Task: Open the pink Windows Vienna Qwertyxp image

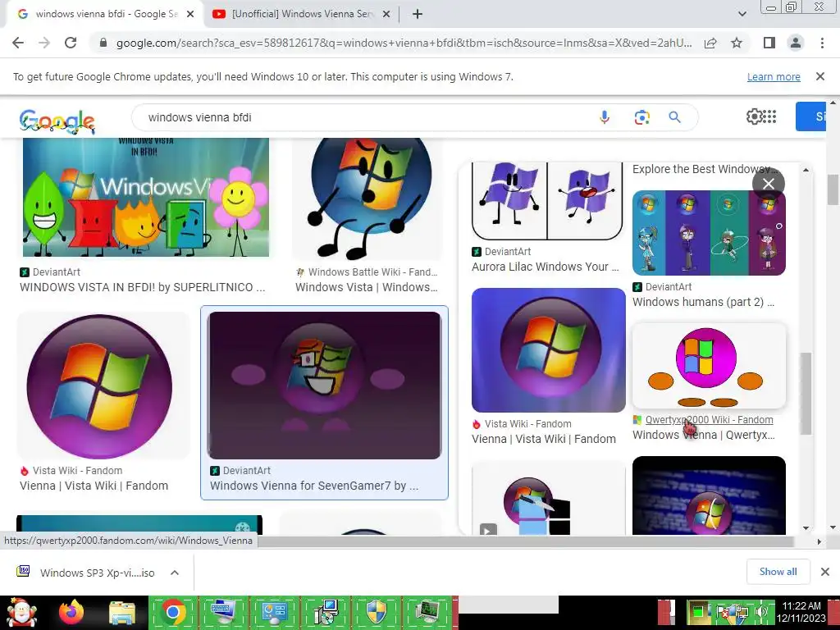Action: point(709,367)
